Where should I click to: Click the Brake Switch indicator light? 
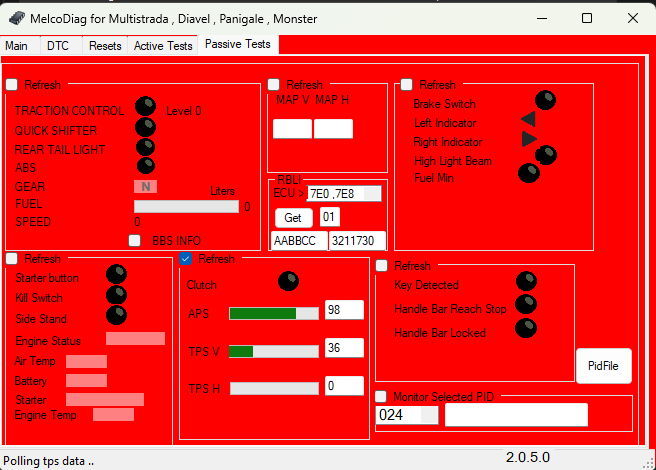(545, 100)
